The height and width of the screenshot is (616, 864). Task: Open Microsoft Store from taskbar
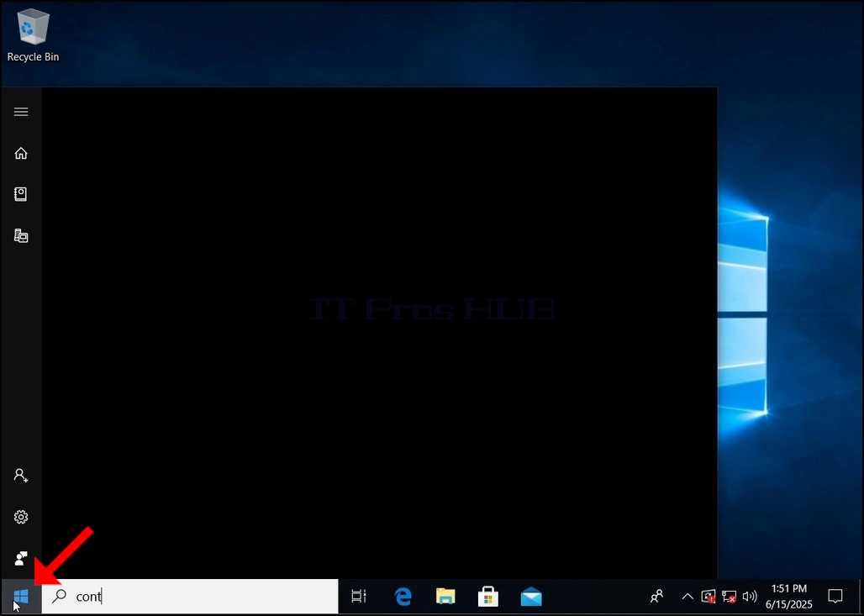tap(488, 596)
